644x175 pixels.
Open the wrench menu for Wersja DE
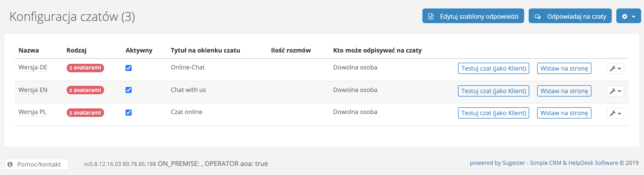tap(615, 68)
